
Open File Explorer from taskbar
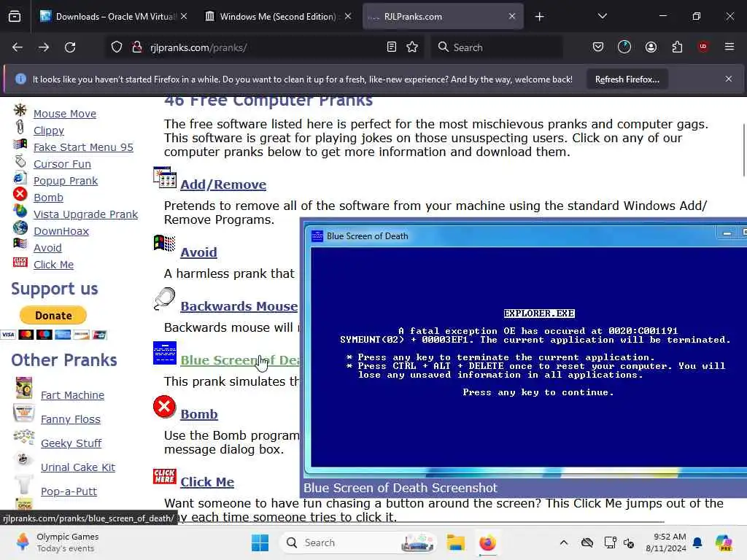coord(456,542)
